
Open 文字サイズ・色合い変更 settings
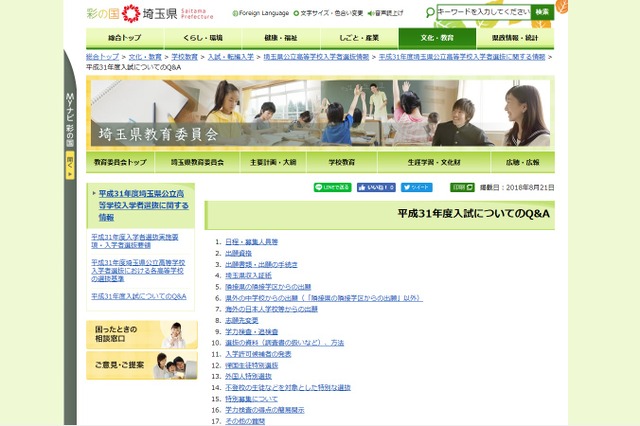click(x=329, y=13)
